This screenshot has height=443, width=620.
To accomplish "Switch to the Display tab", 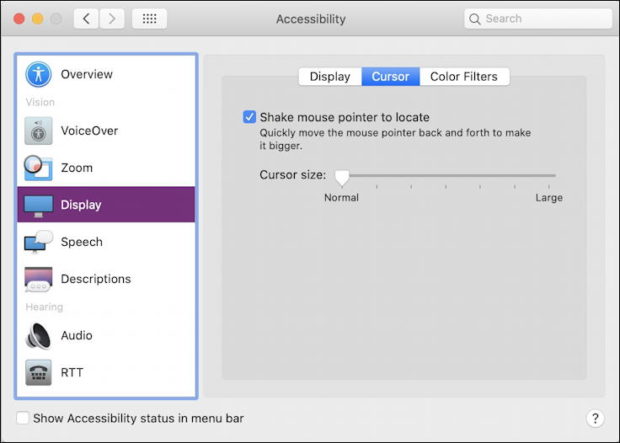I will [x=330, y=76].
